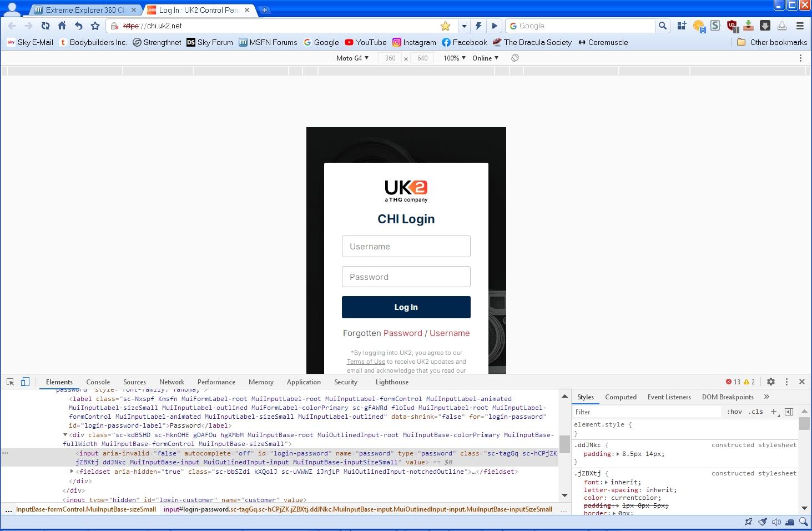Activate the inspect element picker

(10, 382)
